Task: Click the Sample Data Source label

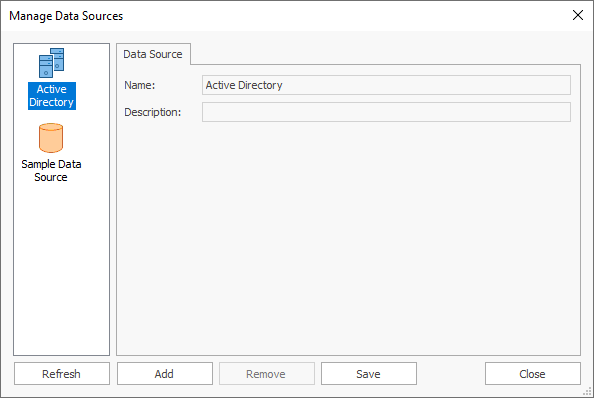Action: click(x=51, y=171)
